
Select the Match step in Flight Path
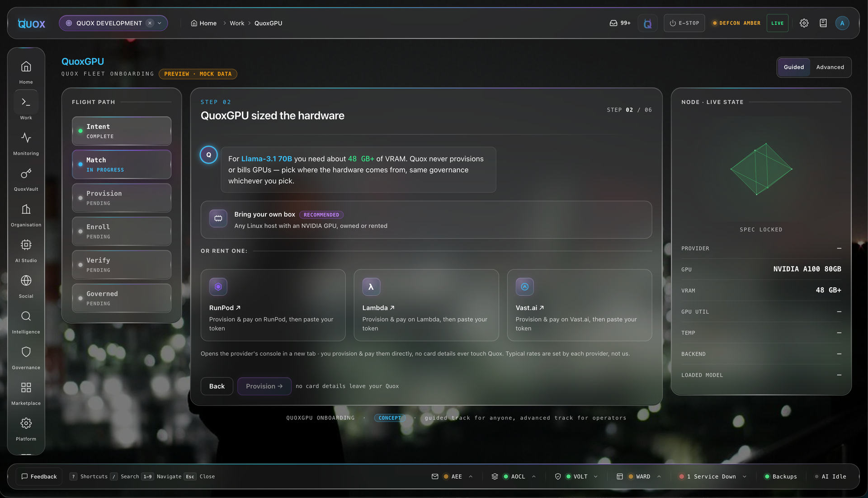[x=121, y=164]
